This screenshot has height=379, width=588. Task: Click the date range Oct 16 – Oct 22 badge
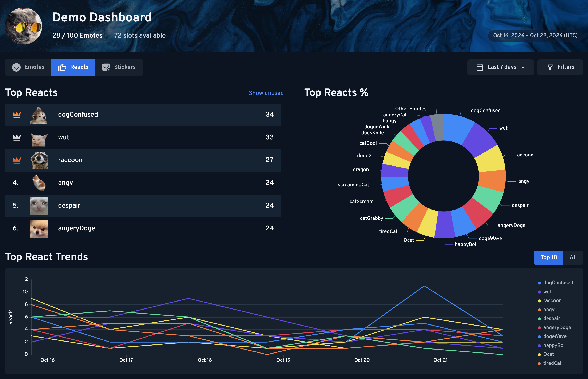pos(535,36)
